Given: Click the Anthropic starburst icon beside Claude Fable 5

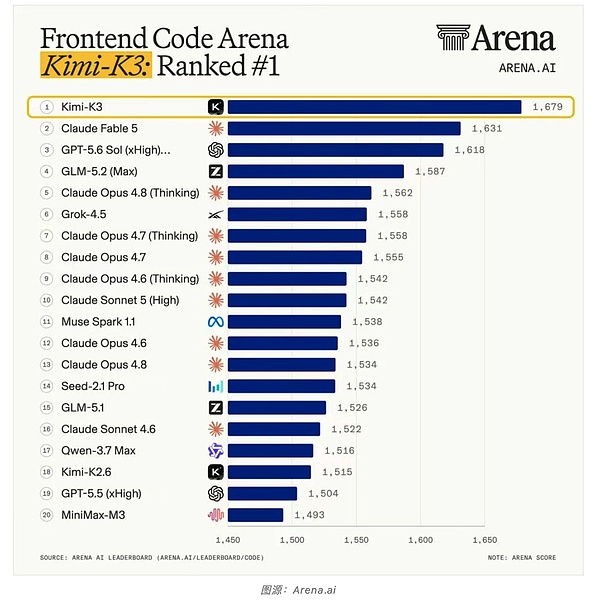Looking at the screenshot, I should coord(215,128).
